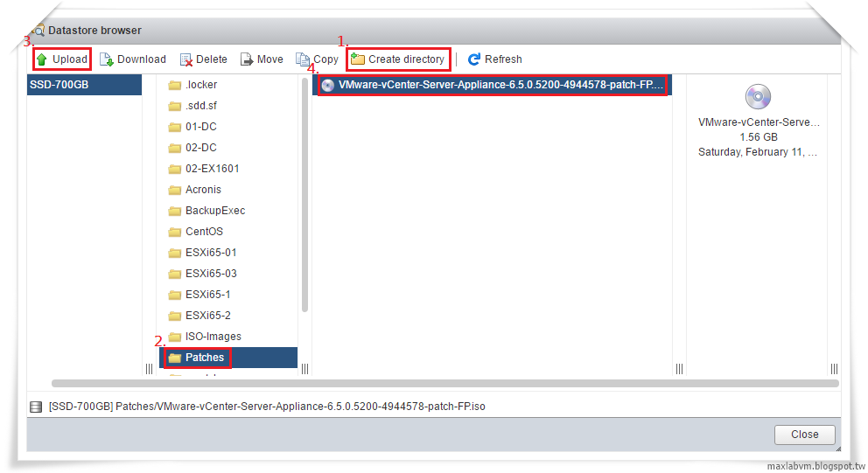This screenshot has width=868, height=473.
Task: Open the ISO-Images folder
Action: point(213,337)
